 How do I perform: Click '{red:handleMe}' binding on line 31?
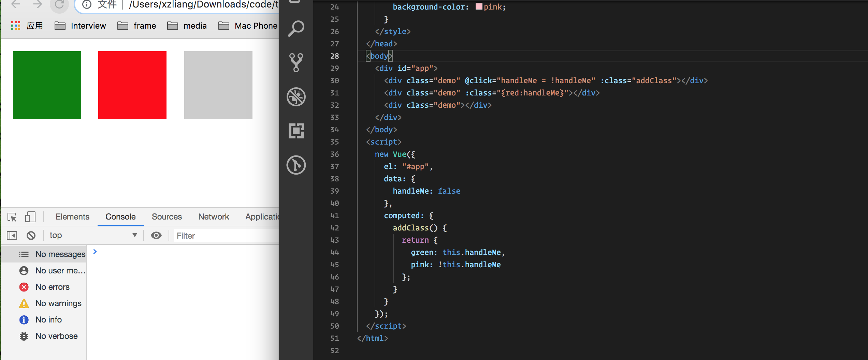point(532,93)
